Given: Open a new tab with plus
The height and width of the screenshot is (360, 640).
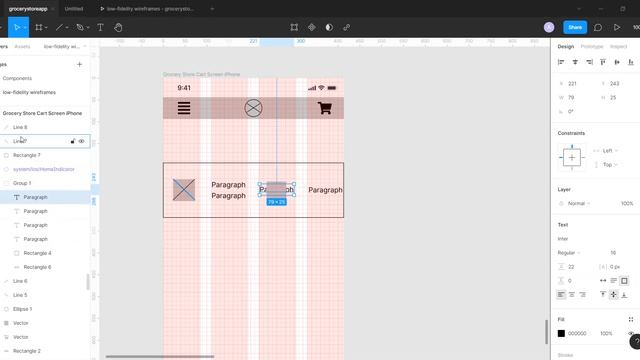Looking at the screenshot, I should (x=212, y=9).
